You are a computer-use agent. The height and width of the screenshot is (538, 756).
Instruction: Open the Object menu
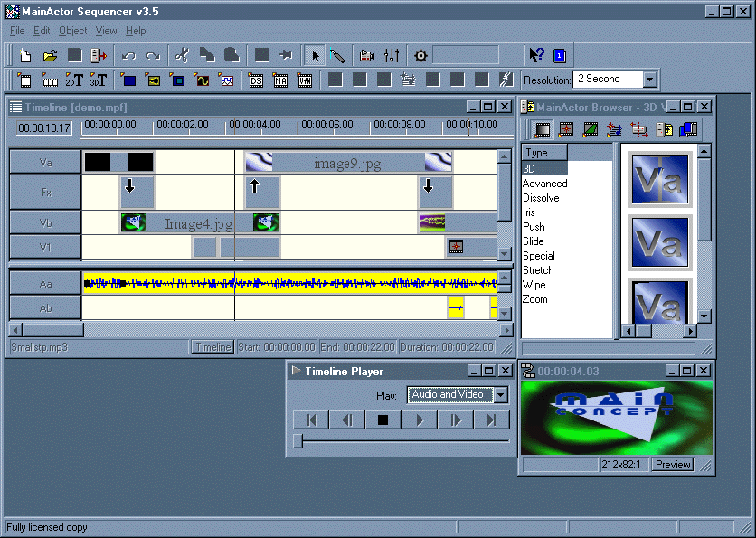73,31
